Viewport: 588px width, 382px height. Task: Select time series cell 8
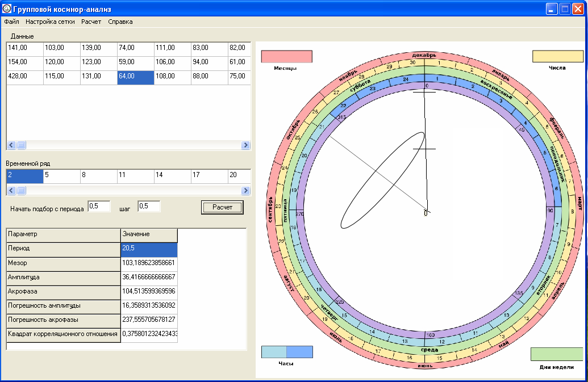tap(99, 177)
